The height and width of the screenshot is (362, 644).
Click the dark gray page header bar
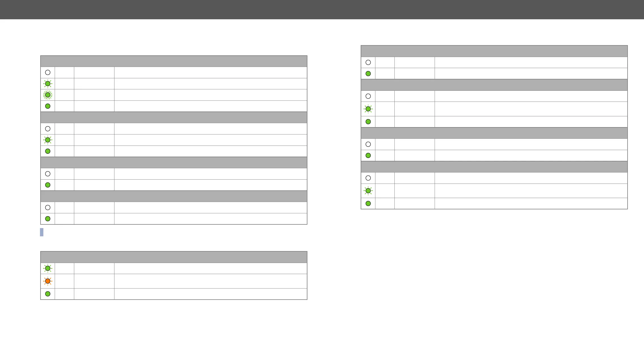[x=322, y=10]
